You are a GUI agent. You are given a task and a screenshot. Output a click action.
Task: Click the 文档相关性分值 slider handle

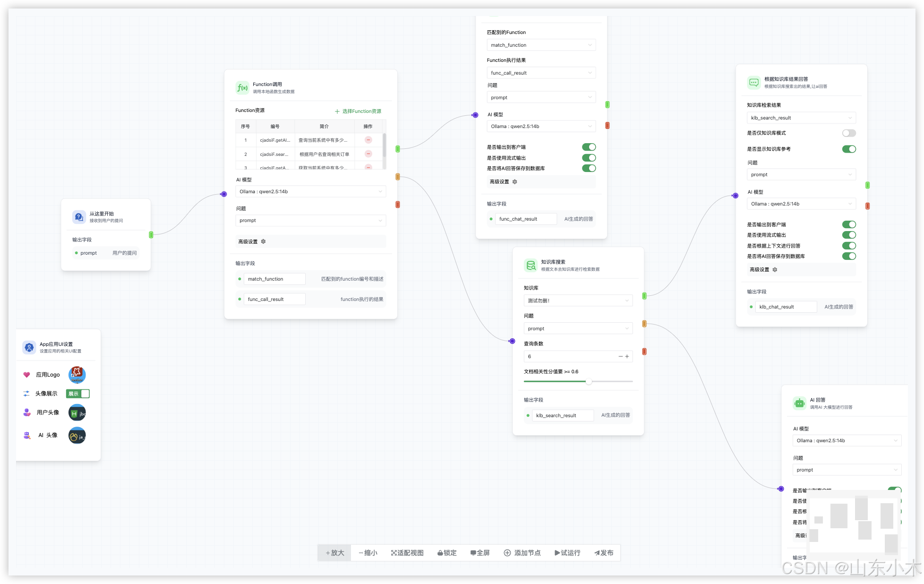(589, 381)
